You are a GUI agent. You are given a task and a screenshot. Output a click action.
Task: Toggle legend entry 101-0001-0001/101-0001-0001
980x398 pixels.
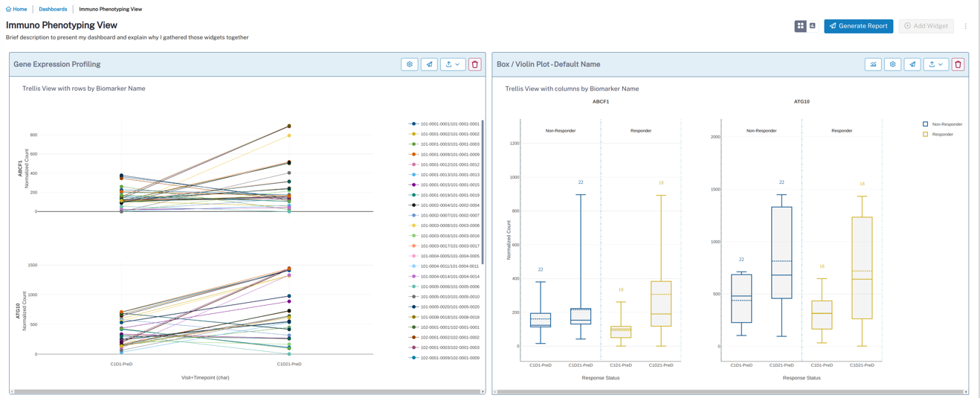coord(449,124)
